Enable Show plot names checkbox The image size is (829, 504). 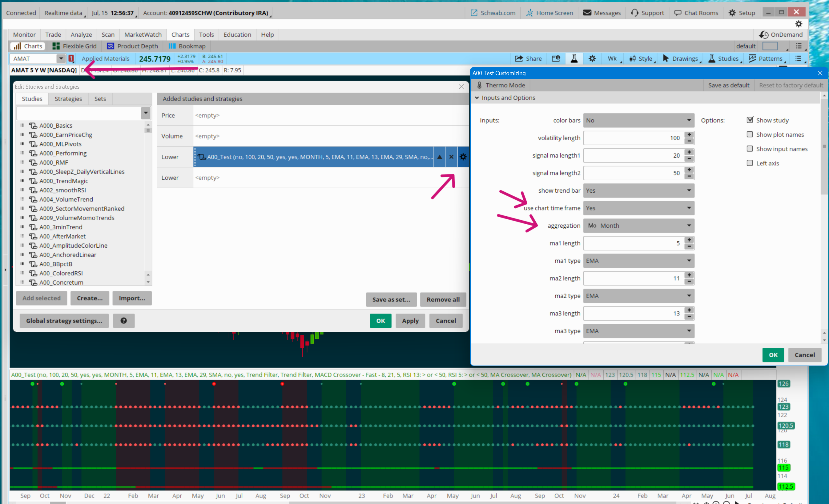tap(750, 134)
